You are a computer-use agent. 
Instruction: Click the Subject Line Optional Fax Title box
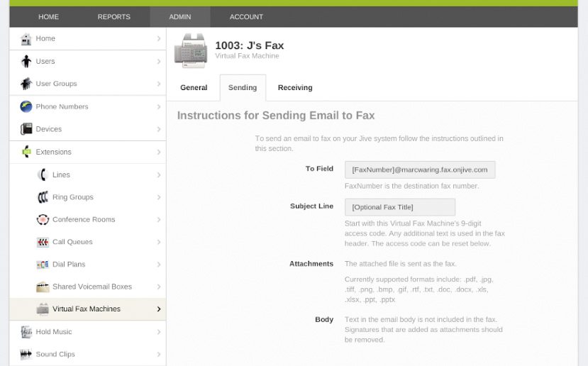(x=400, y=207)
